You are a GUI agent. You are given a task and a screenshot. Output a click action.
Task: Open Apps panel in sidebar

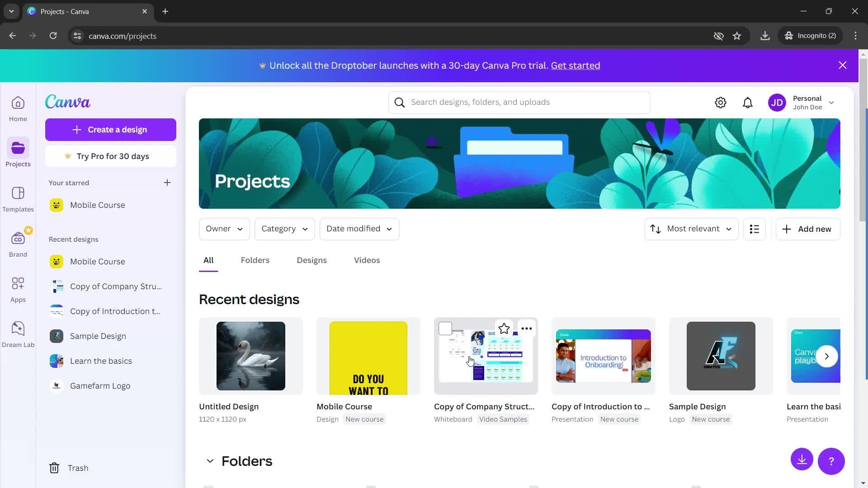(17, 288)
